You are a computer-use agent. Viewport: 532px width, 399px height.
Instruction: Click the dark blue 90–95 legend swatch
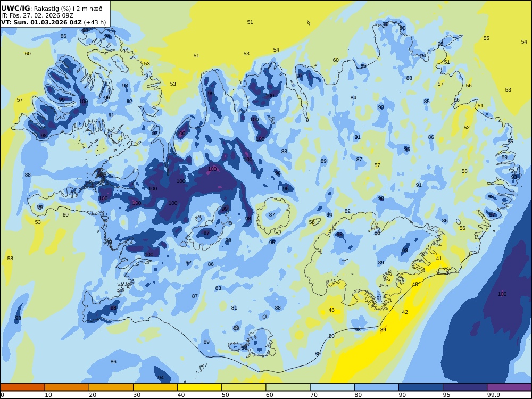tap(421, 387)
